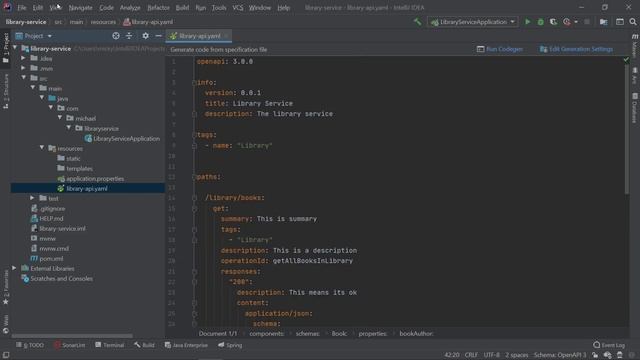Screen dimensions: 640x360
Task: Fold the info block in editor gutter
Action: (194, 82)
